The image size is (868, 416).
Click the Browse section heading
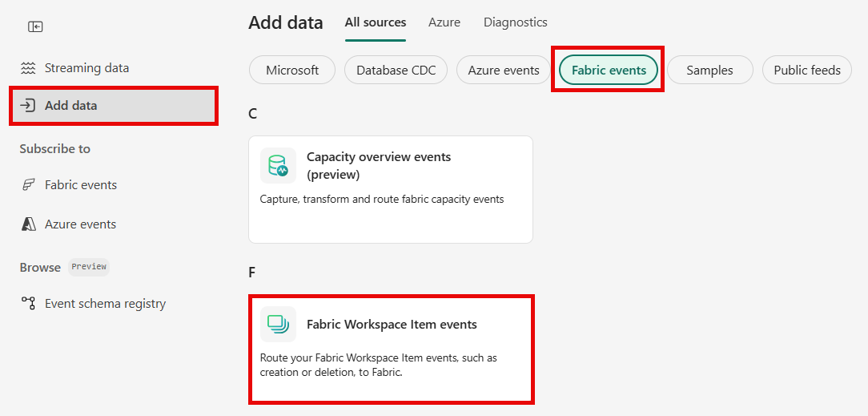(x=40, y=268)
